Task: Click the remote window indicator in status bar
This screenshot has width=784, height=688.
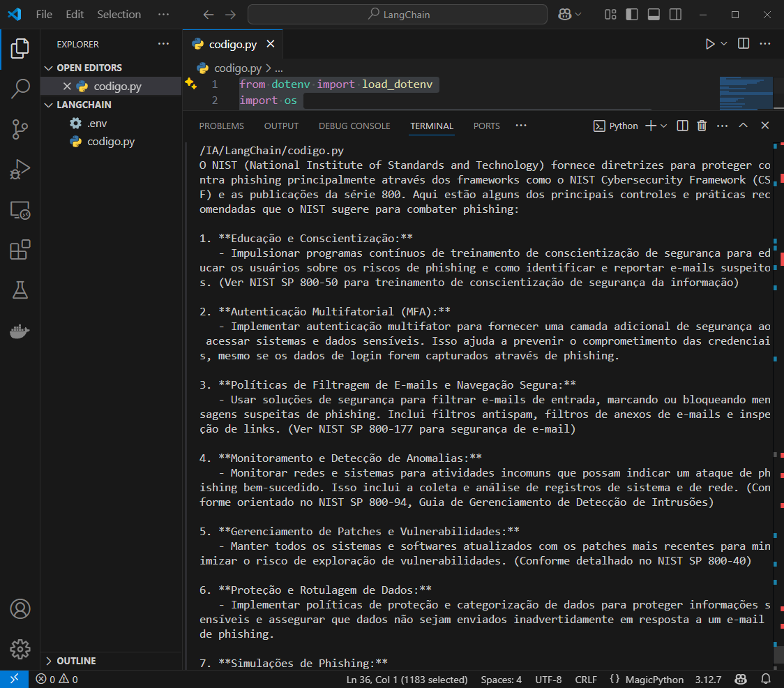Action: point(14,679)
